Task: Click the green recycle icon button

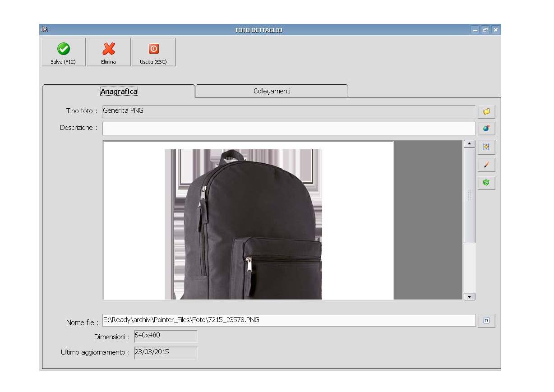Action: coord(486,183)
